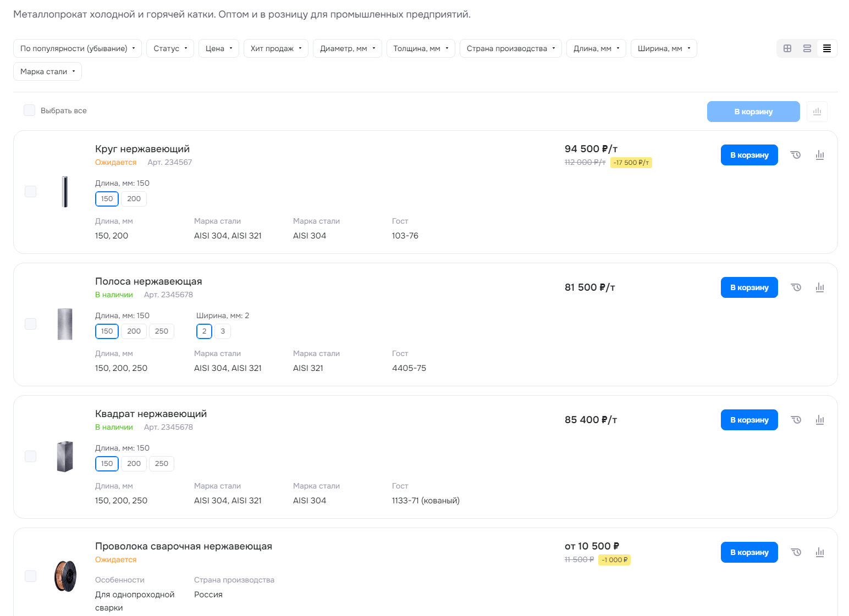Choose length 200 for Полоса нержавеющая
The image size is (849, 616).
coord(134,331)
